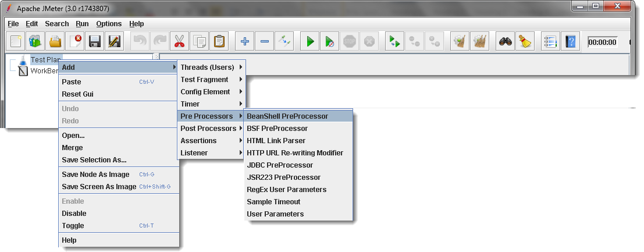Click the Save floppy disk icon
Screen dimensions: 644x252
coord(95,42)
